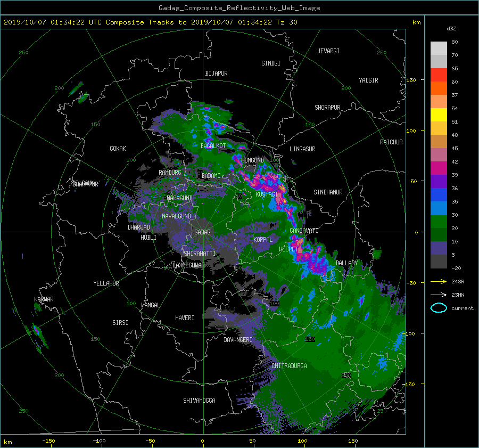
Task: Click the RAMDURG city label
Action: (170, 173)
